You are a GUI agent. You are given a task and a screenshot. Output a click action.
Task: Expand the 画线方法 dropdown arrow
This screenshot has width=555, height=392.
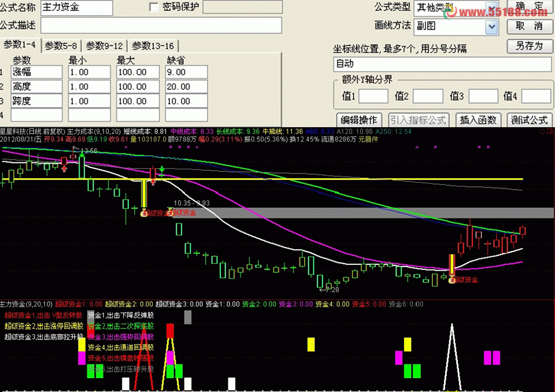click(x=491, y=27)
